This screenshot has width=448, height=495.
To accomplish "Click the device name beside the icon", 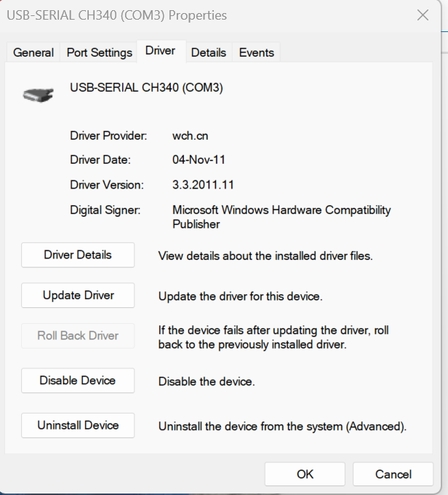I will point(146,88).
